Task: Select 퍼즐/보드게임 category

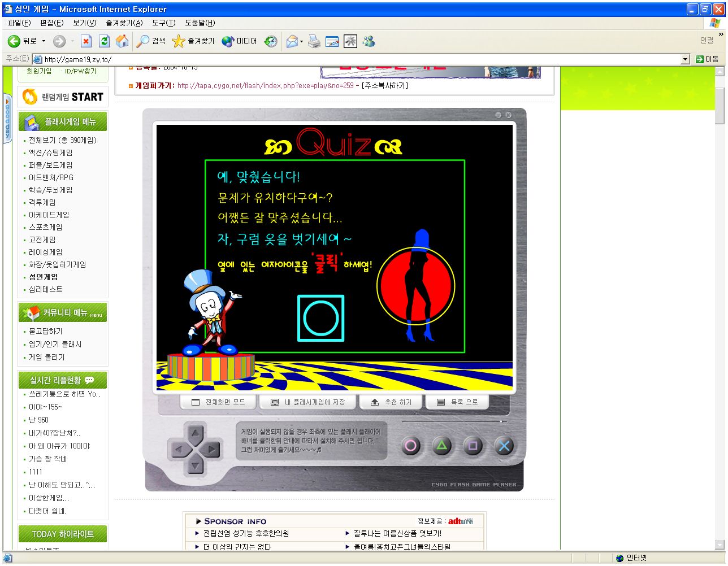Action: point(50,165)
